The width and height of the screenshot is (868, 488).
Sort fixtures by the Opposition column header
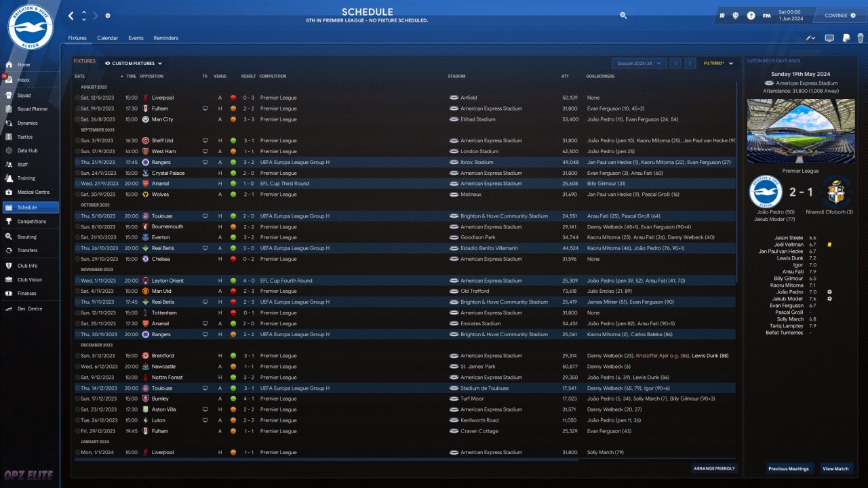tap(151, 76)
